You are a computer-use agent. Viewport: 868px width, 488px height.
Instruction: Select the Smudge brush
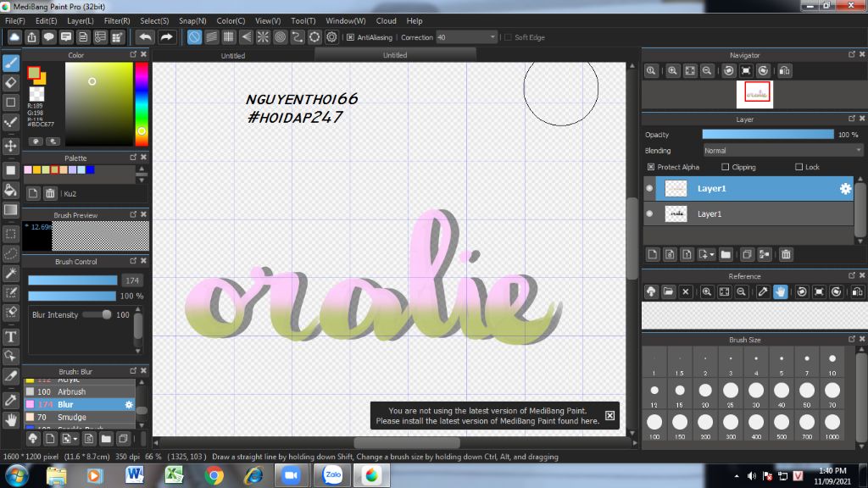79,417
